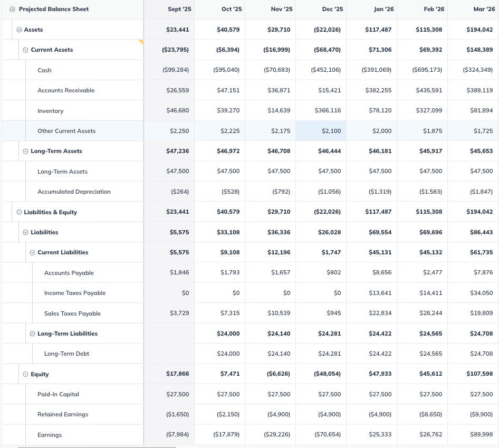Viewport: 499px width, 448px height.
Task: Click the Accounts Receivable row label
Action: point(66,90)
